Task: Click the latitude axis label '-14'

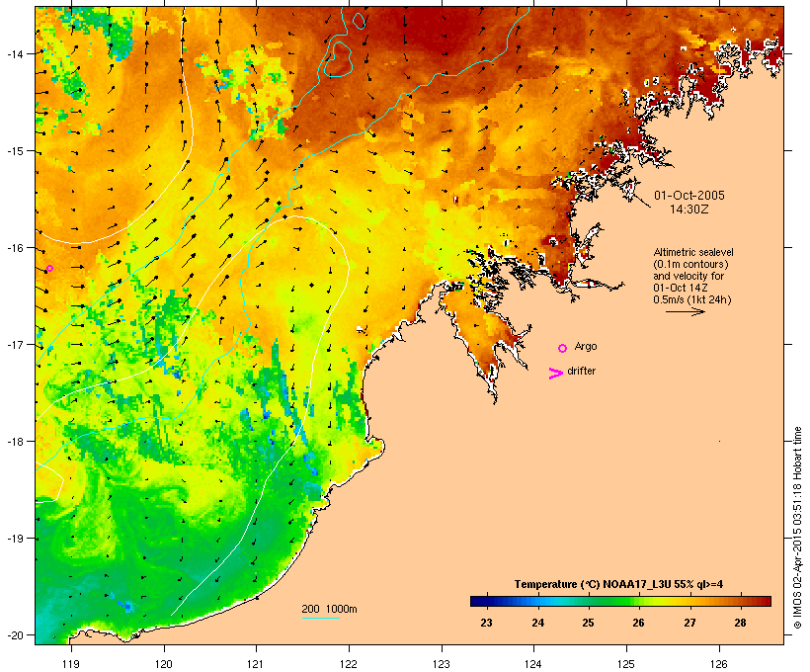Action: pyautogui.click(x=15, y=53)
